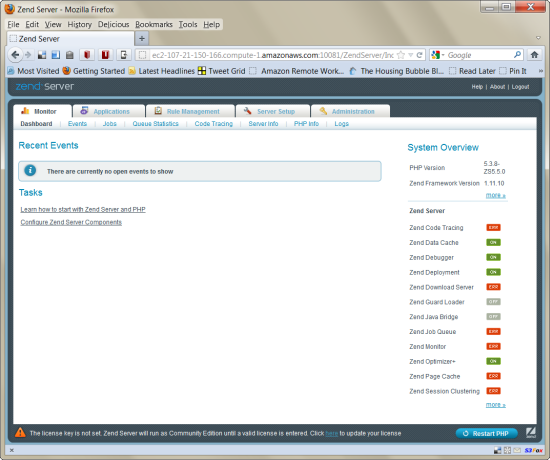Click 'here' to update your license
550x460 pixels.
[331, 433]
